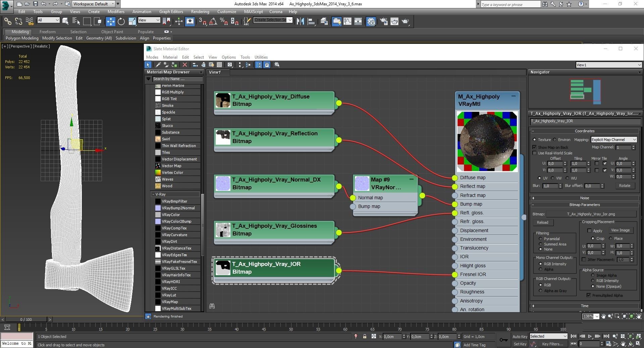The image size is (644, 348).
Task: Open the Curve Editor
Action: click(347, 21)
